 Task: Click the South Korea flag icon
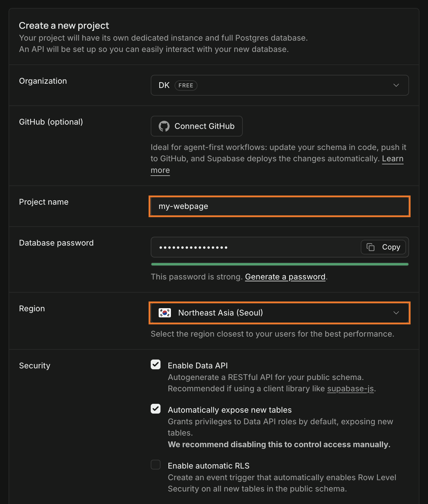click(165, 313)
